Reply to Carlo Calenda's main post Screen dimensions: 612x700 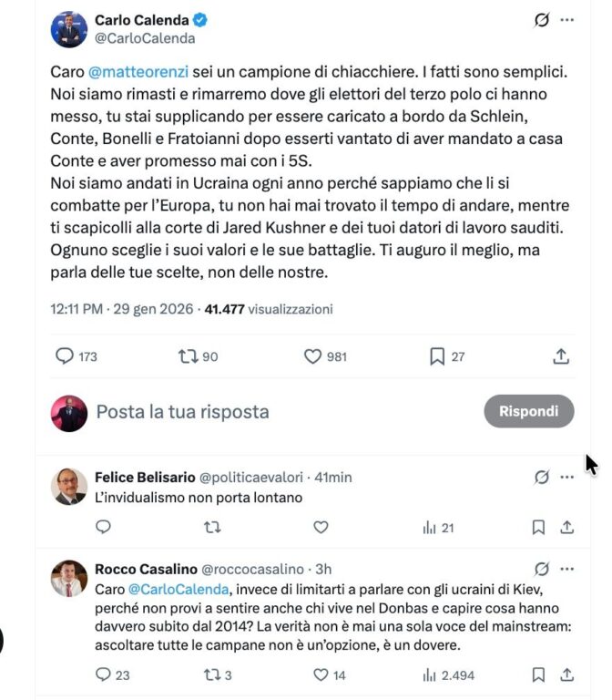coord(65,356)
